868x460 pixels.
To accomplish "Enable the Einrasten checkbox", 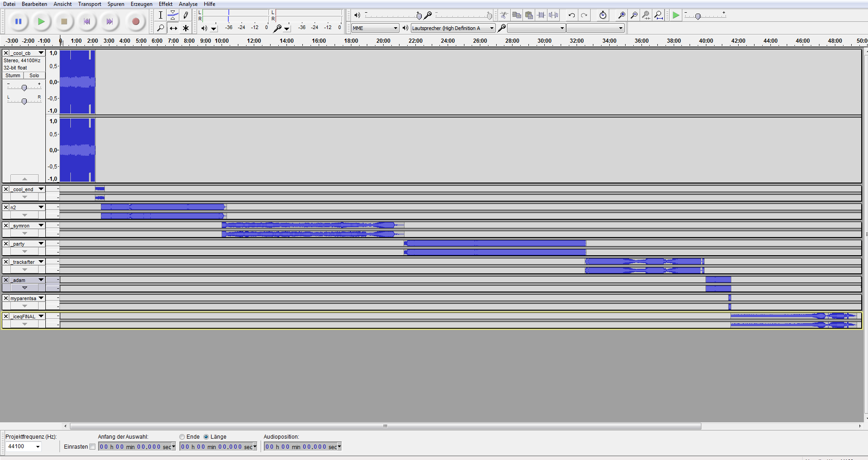I will (x=93, y=447).
